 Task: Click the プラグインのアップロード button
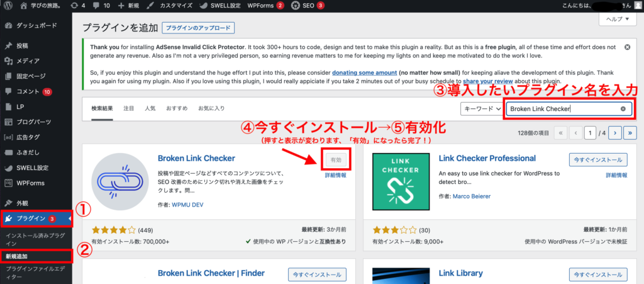198,28
